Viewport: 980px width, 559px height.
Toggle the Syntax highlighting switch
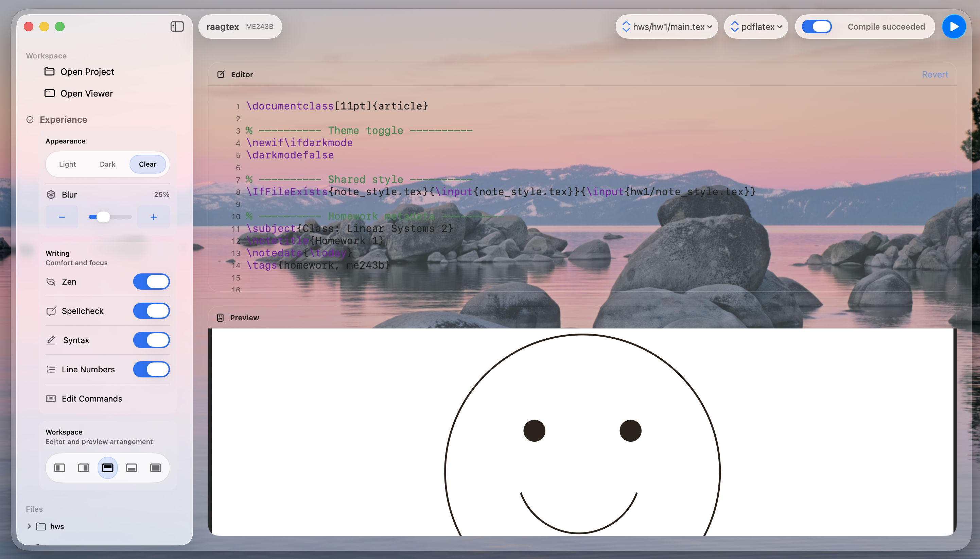click(x=152, y=340)
